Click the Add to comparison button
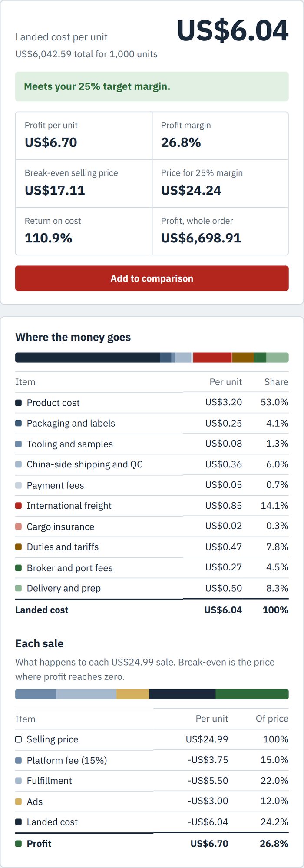Screen dimensions: 304x868 [x=152, y=278]
